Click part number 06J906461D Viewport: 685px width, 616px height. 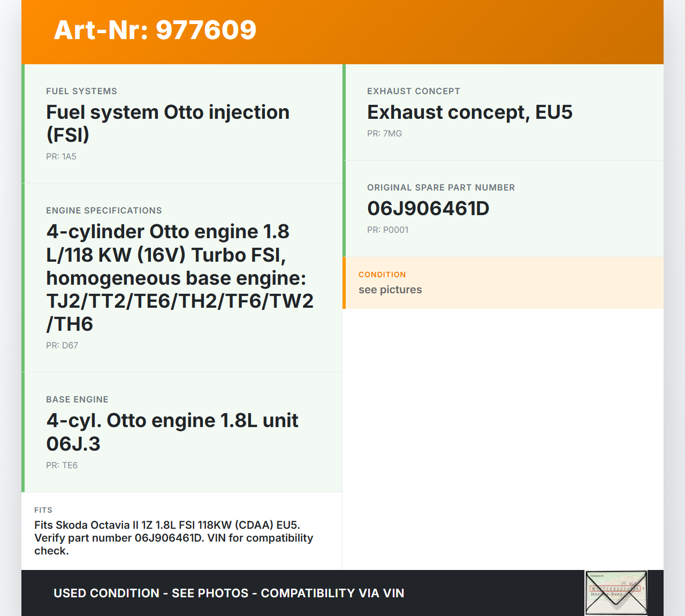coord(428,209)
